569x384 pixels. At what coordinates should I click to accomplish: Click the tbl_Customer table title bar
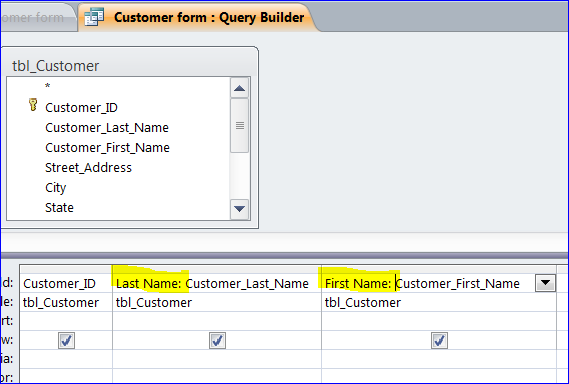[129, 66]
